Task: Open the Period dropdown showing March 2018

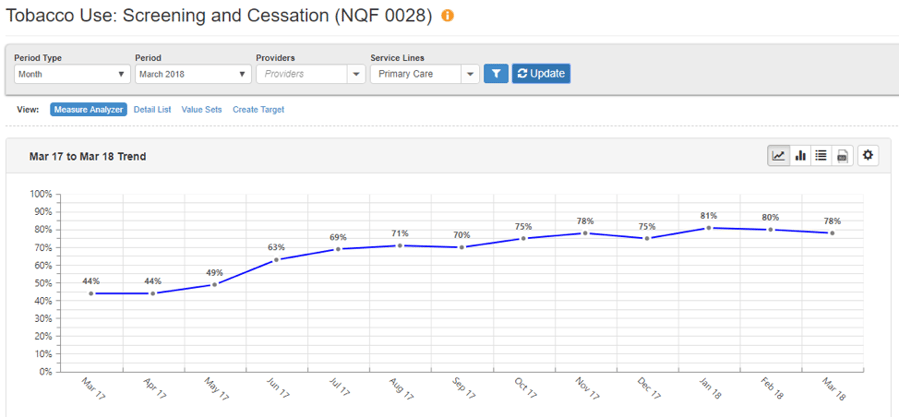Action: coord(193,74)
